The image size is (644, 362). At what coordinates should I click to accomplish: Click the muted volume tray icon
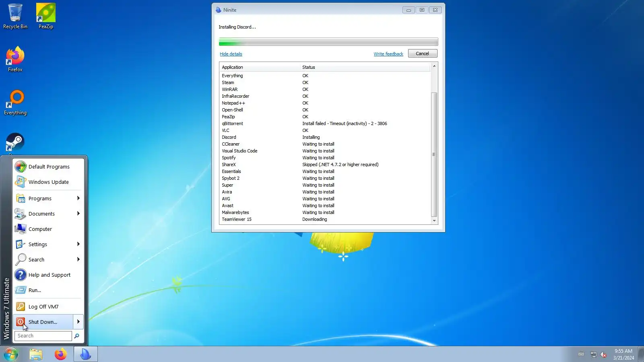pyautogui.click(x=603, y=354)
